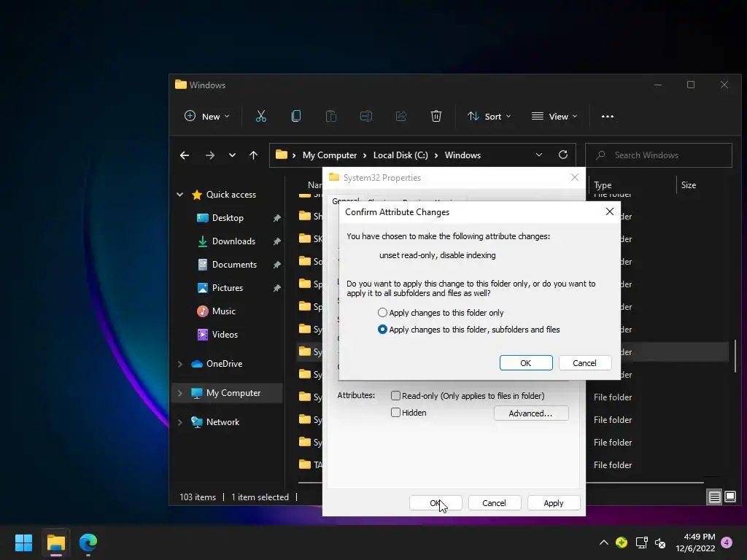Image resolution: width=747 pixels, height=560 pixels.
Task: Open the New dropdown menu
Action: (x=206, y=116)
